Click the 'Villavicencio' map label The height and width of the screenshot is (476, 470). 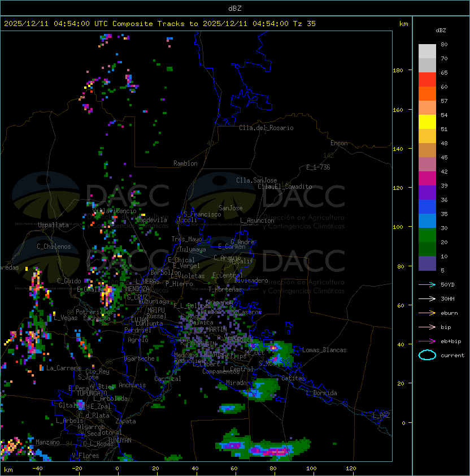coord(114,211)
